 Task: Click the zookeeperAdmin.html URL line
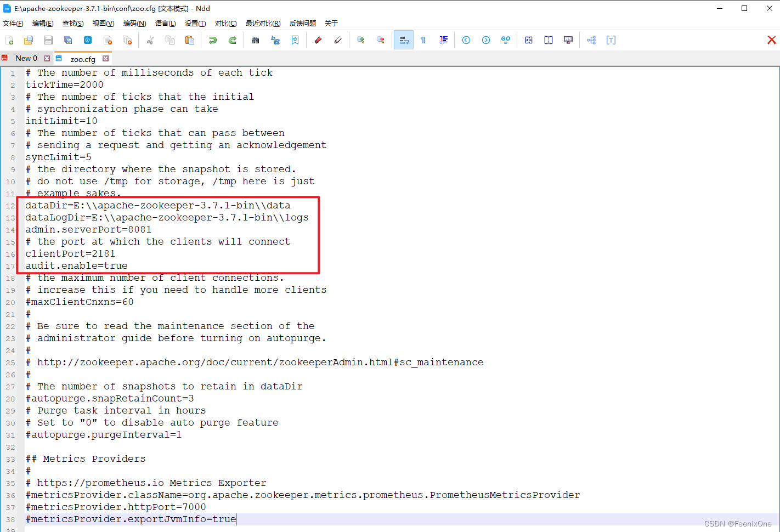[255, 362]
